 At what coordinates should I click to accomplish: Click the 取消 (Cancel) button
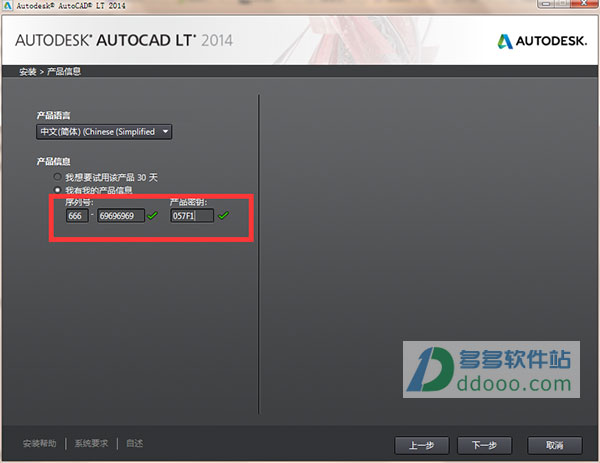555,445
